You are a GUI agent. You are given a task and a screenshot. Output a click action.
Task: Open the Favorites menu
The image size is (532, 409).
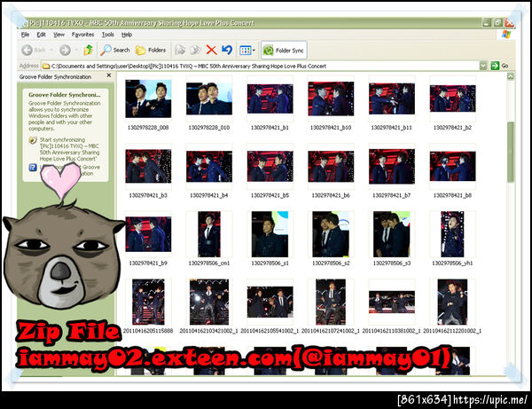82,35
